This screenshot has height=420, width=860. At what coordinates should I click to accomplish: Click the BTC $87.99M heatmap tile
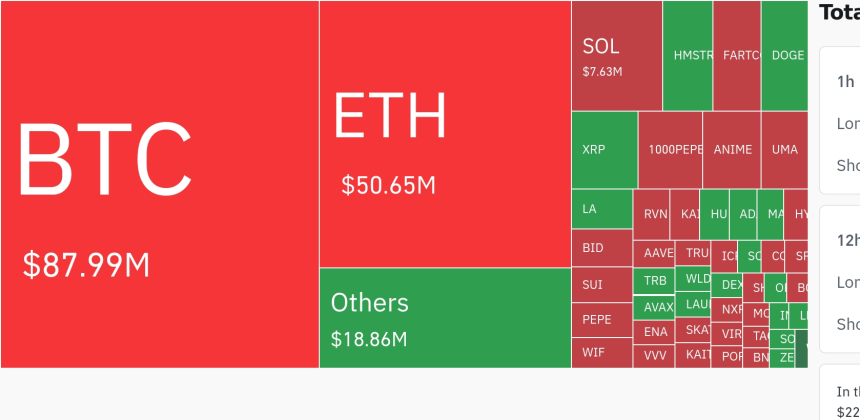coord(160,184)
